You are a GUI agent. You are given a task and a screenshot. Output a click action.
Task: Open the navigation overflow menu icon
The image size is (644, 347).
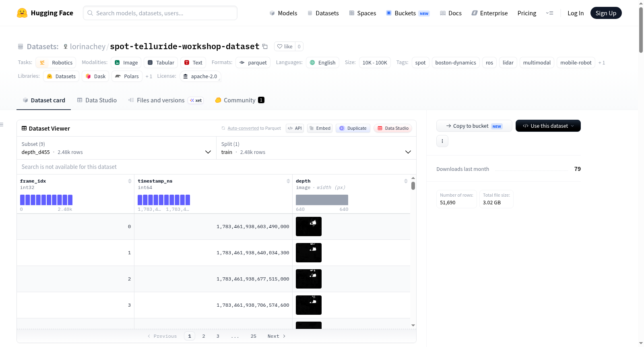tap(549, 13)
